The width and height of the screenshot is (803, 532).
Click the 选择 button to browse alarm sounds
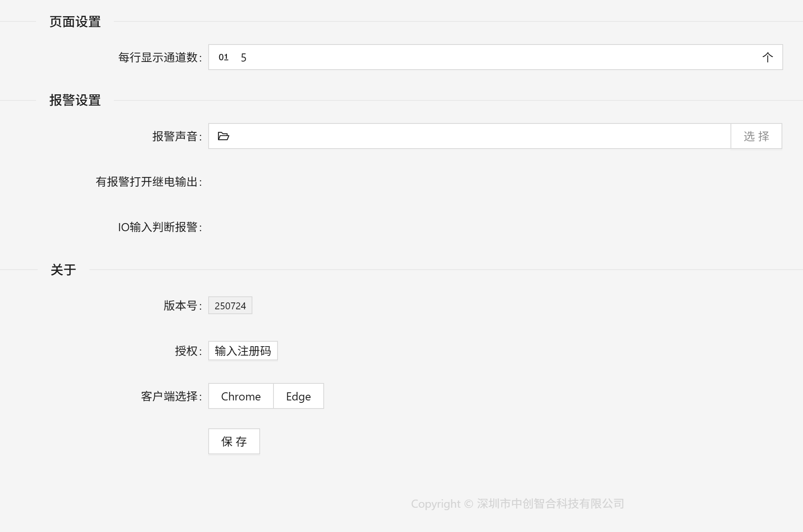(x=756, y=136)
